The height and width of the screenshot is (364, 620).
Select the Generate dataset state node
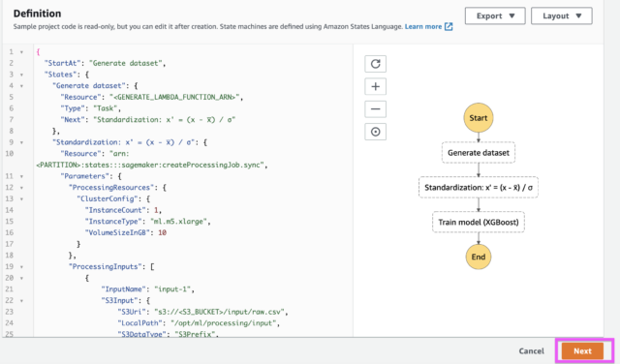tap(478, 153)
